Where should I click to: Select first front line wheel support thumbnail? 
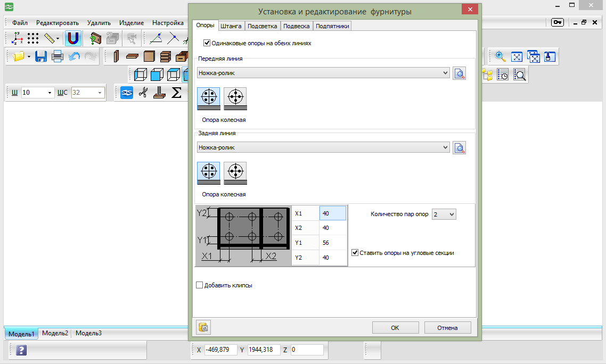[x=209, y=98]
